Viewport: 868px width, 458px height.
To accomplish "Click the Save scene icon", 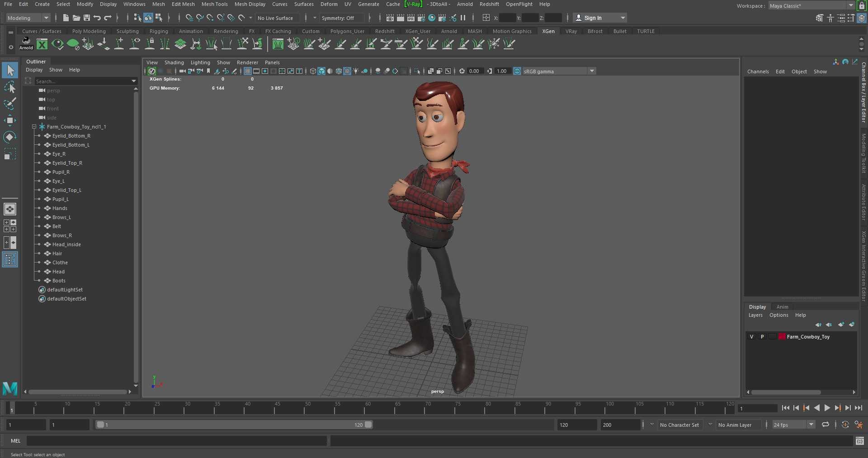I will [x=87, y=18].
